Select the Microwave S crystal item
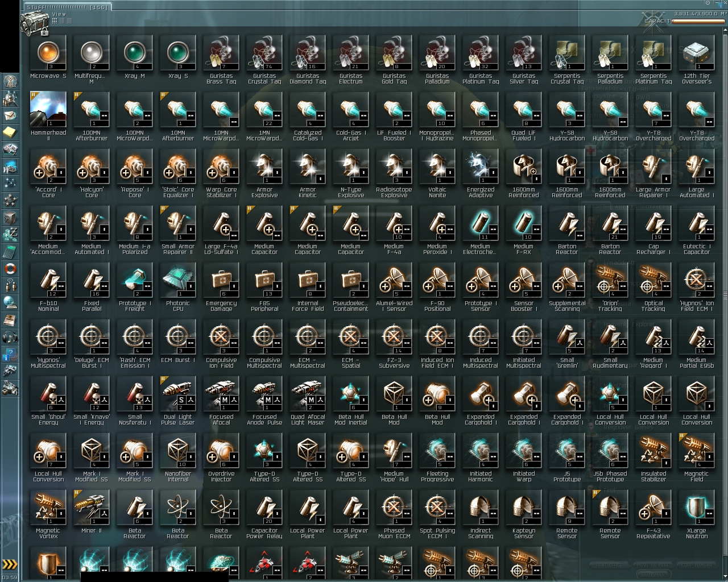 pyautogui.click(x=48, y=58)
